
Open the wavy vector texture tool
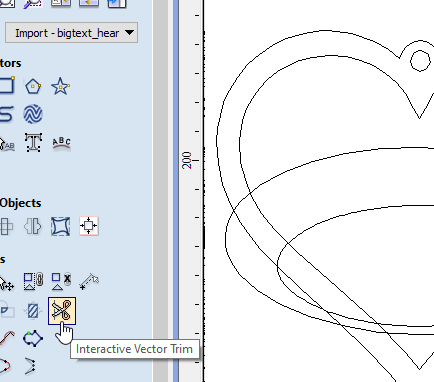[33, 114]
